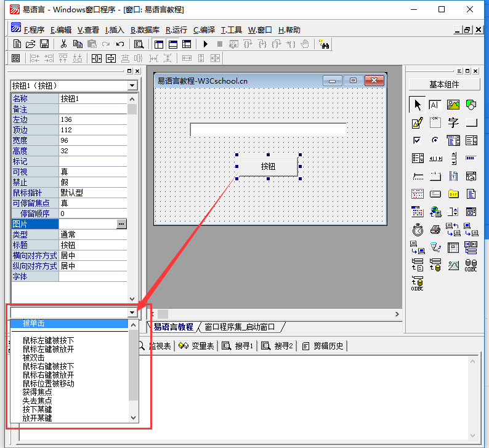Click the 基本组件 palette header button
The image size is (489, 448).
(445, 84)
